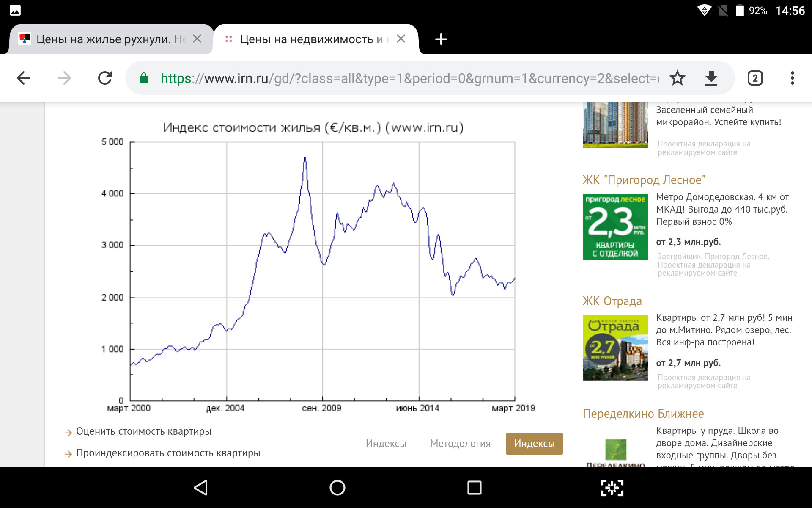Tap the screenshot capture icon in navigation bar

click(x=612, y=488)
